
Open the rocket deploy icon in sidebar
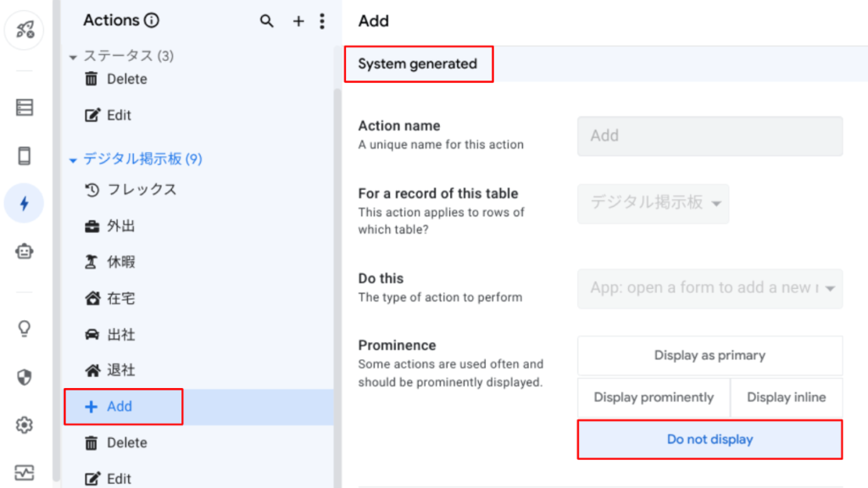[25, 30]
